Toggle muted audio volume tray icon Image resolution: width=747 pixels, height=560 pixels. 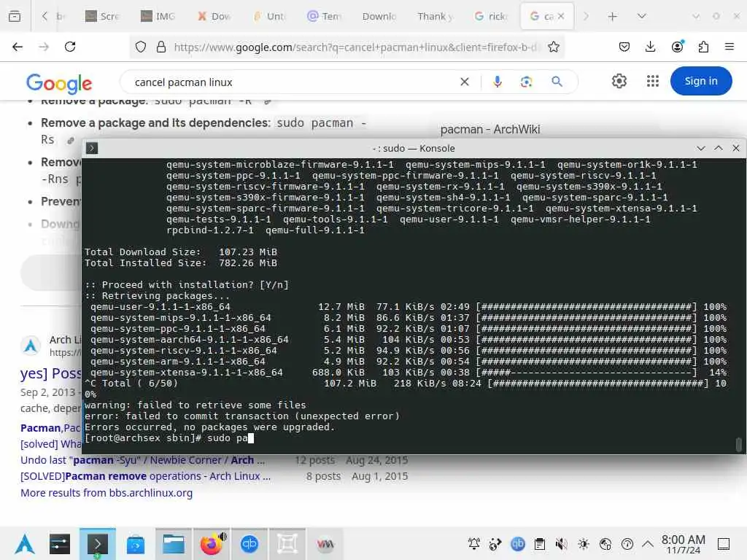[561, 544]
